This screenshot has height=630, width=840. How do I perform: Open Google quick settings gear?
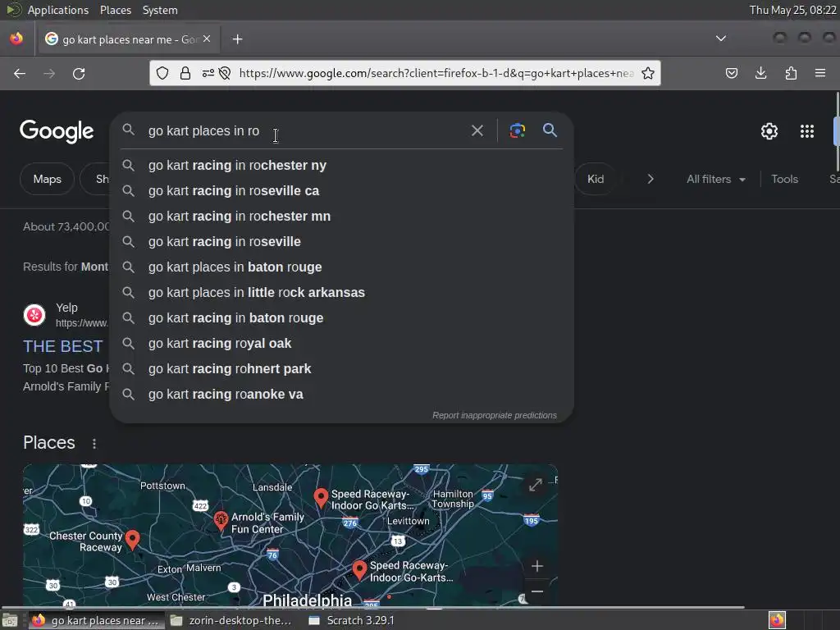pyautogui.click(x=769, y=131)
